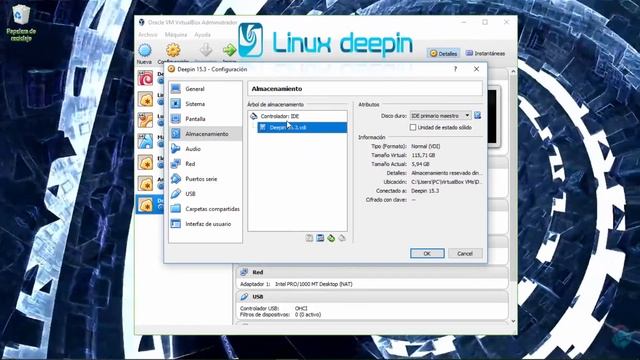
Task: Open the Archivo menu
Action: [x=148, y=35]
